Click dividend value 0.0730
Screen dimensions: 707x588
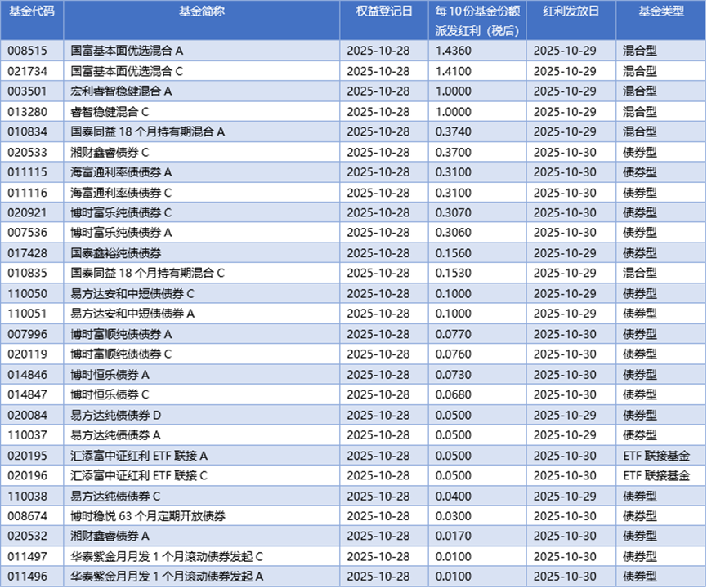[x=453, y=375]
